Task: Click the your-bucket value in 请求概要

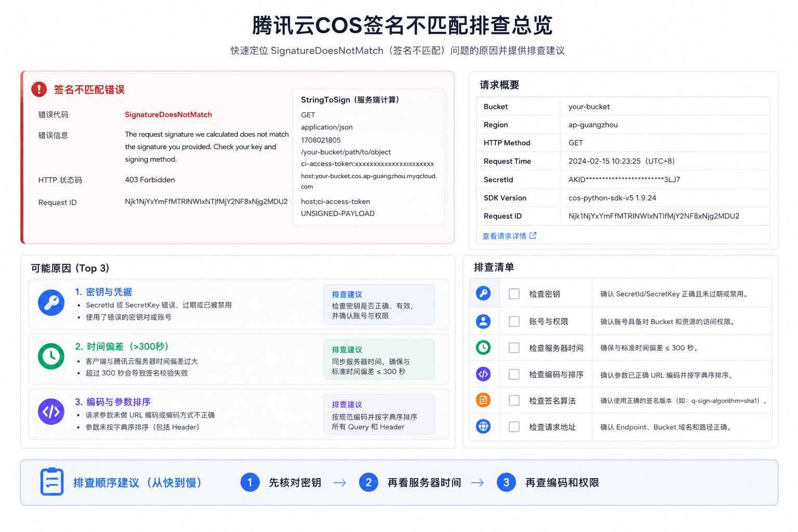Action: pyautogui.click(x=589, y=107)
